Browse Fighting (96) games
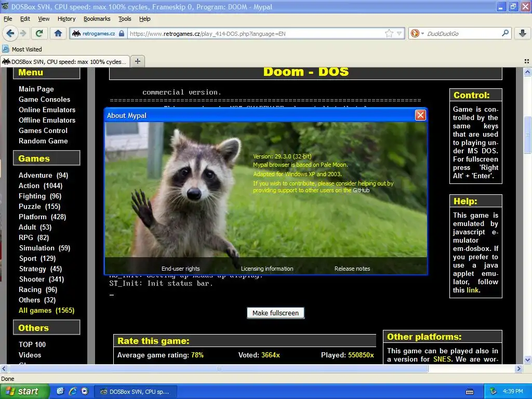Viewport: 532px width, 399px height. pos(40,196)
